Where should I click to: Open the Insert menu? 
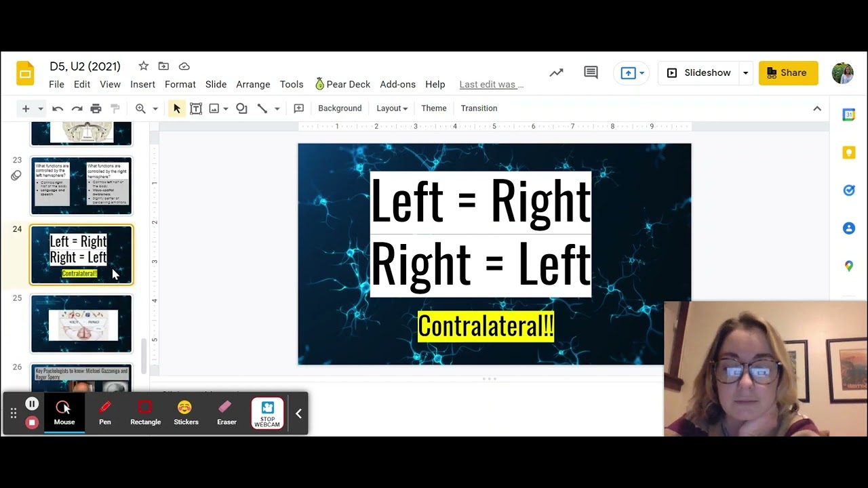pos(142,84)
